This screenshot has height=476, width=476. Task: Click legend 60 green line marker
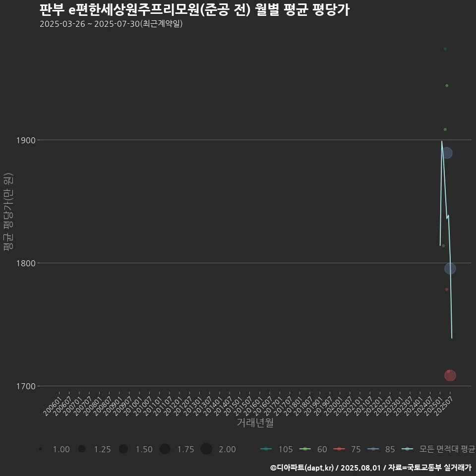[305, 449]
